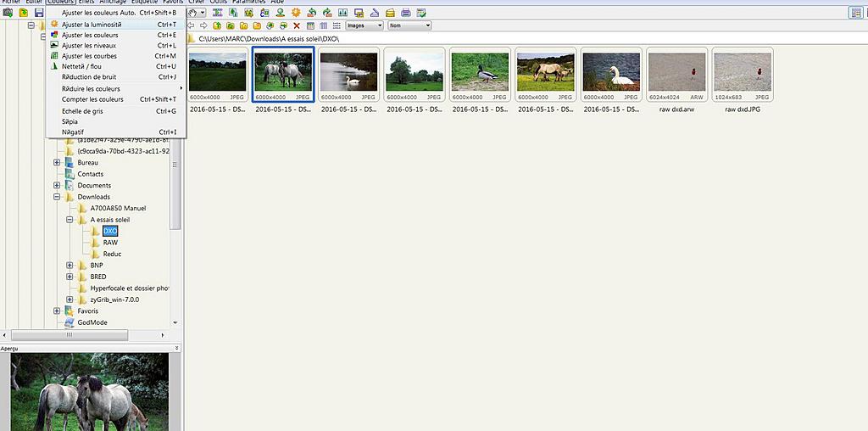Viewport: 868px width, 431px height.
Task: Choose Ajuster les niveaux
Action: [117, 46]
